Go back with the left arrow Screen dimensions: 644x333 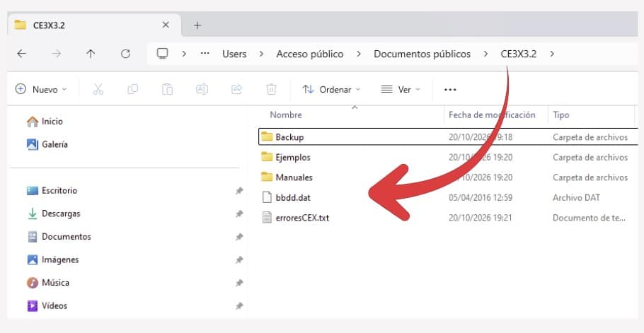tap(22, 53)
